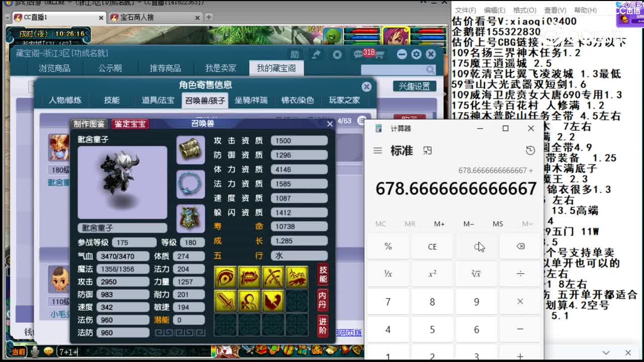
Task: Open the 文件(F) menu in Notepad
Action: pos(466,10)
